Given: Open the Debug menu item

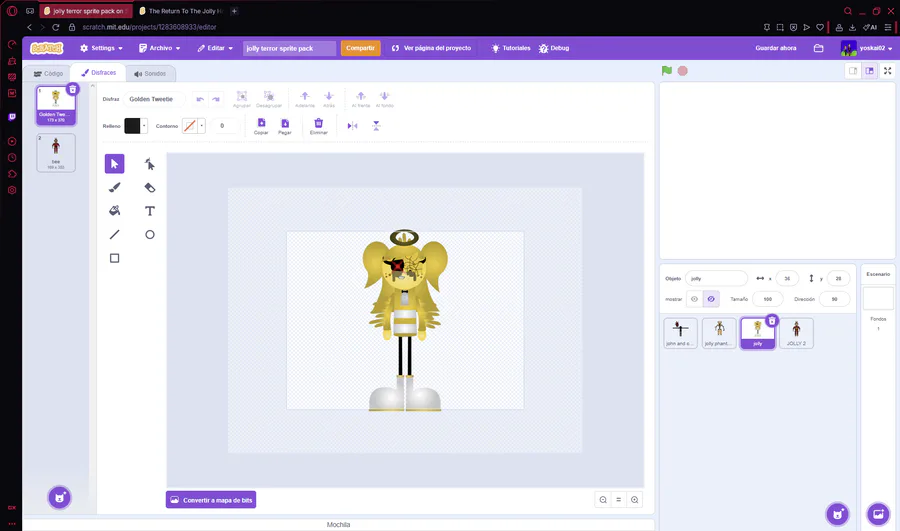Looking at the screenshot, I should point(554,48).
